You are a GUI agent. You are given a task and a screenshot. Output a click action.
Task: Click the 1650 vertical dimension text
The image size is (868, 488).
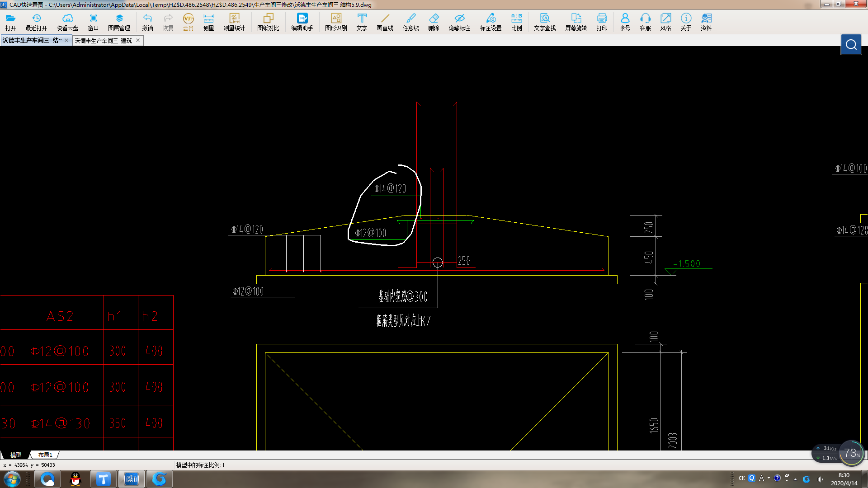[x=654, y=426]
